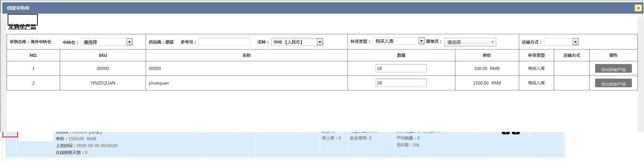Screen dimensions: 644x161
Task: Click 在线销售天数:0 in background page
Action: [71, 153]
